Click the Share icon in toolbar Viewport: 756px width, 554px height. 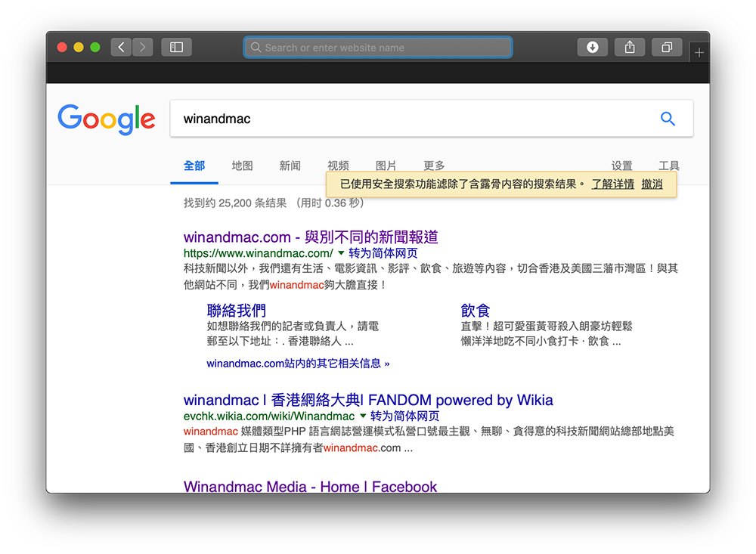[x=630, y=48]
